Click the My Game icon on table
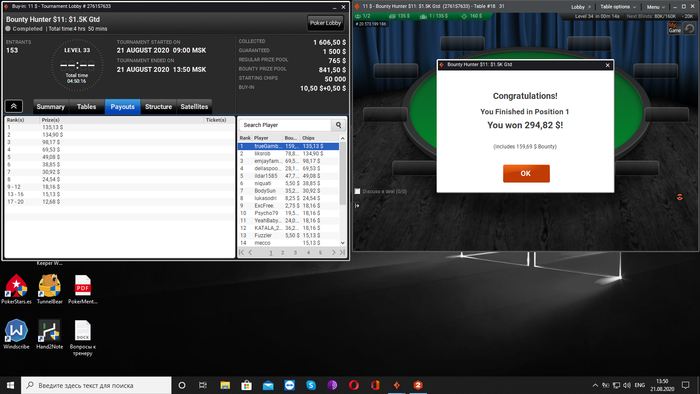 [674, 28]
